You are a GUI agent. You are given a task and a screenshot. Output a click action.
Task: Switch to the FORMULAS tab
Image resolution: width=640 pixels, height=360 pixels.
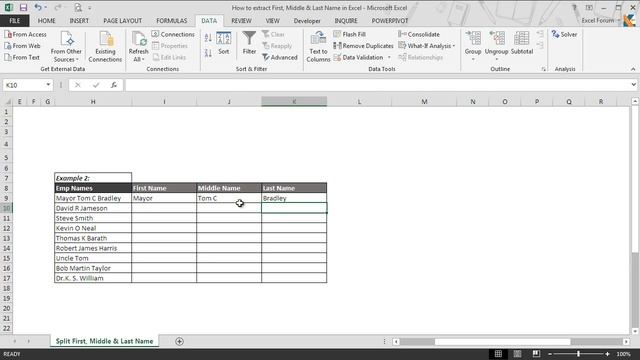171,20
